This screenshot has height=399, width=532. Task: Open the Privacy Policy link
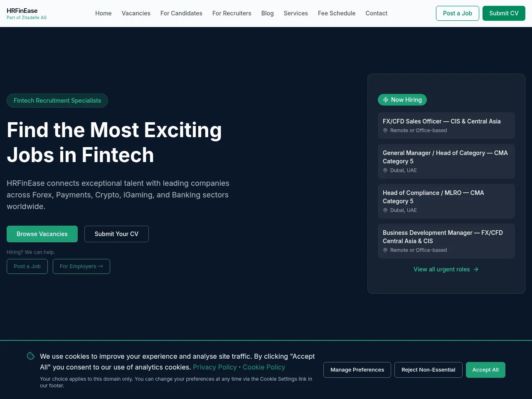(x=215, y=367)
